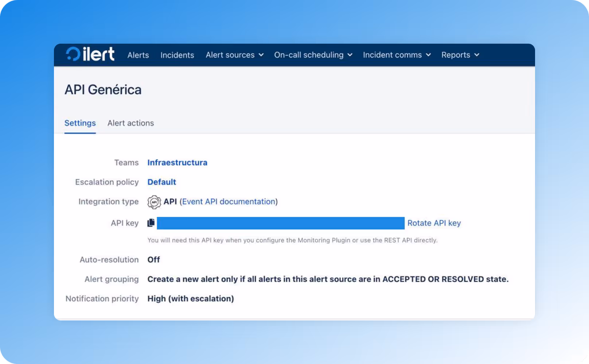589x364 pixels.
Task: Open the Event API documentation link
Action: [229, 202]
